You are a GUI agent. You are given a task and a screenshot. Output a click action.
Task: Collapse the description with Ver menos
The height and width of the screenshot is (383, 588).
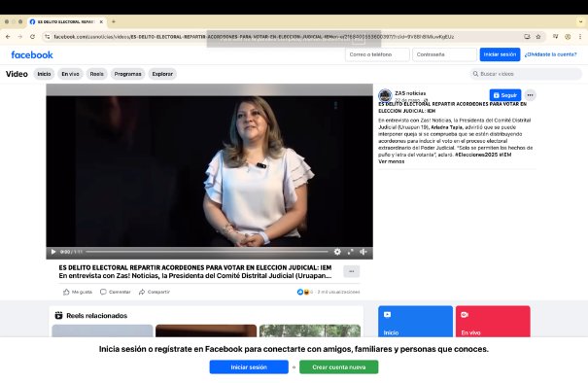coord(391,161)
